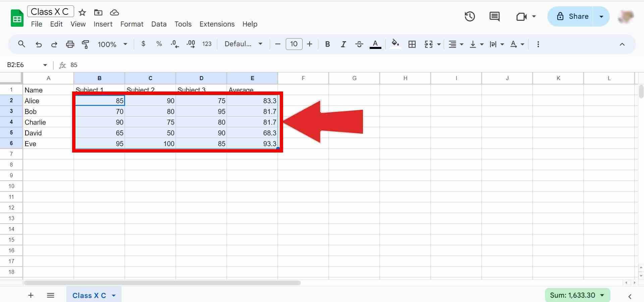Open the font selector dropdown
The width and height of the screenshot is (644, 302).
coord(244,44)
